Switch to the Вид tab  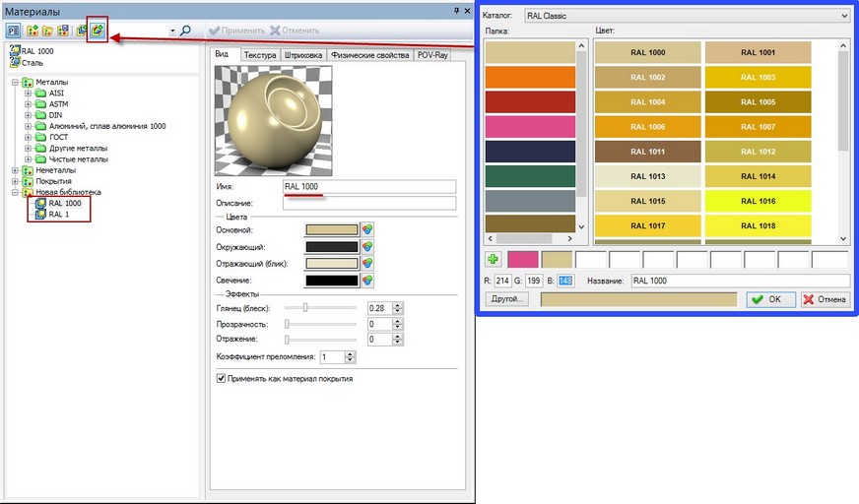[222, 54]
